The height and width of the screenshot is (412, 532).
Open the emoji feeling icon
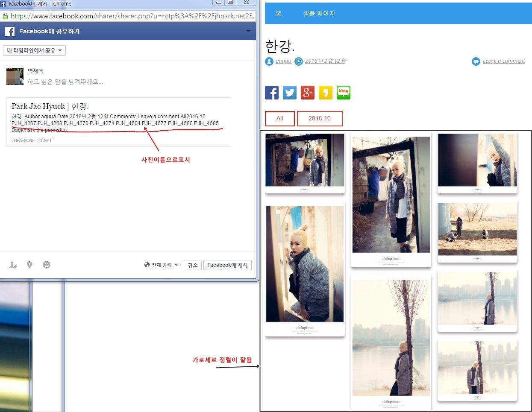[47, 265]
